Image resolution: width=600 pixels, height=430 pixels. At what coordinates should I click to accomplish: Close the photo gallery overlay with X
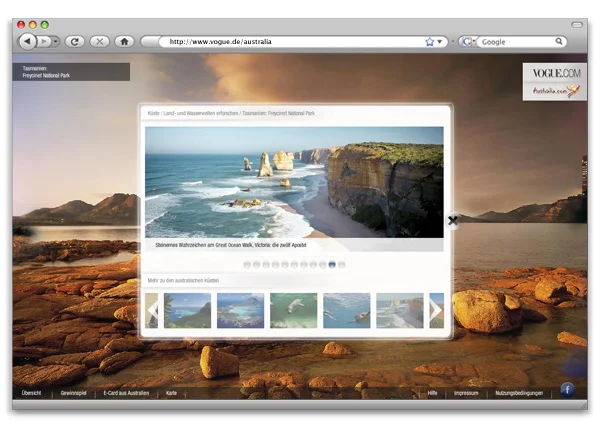(x=452, y=220)
